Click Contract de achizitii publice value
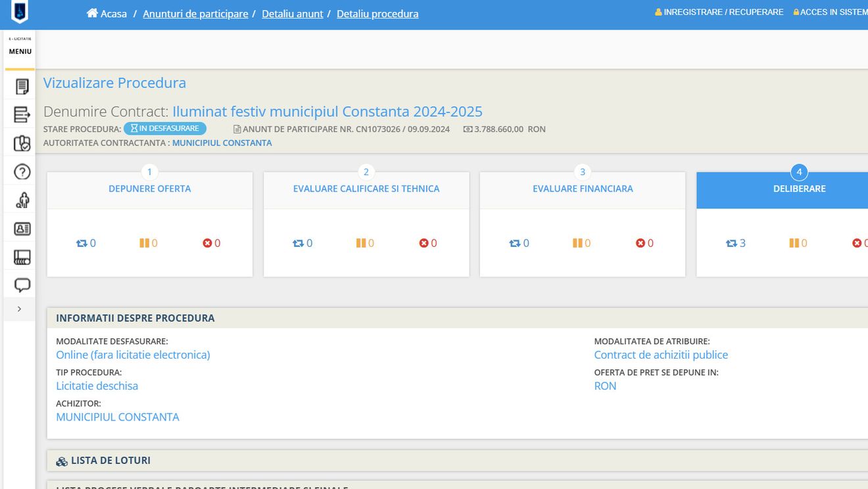 pyautogui.click(x=661, y=355)
